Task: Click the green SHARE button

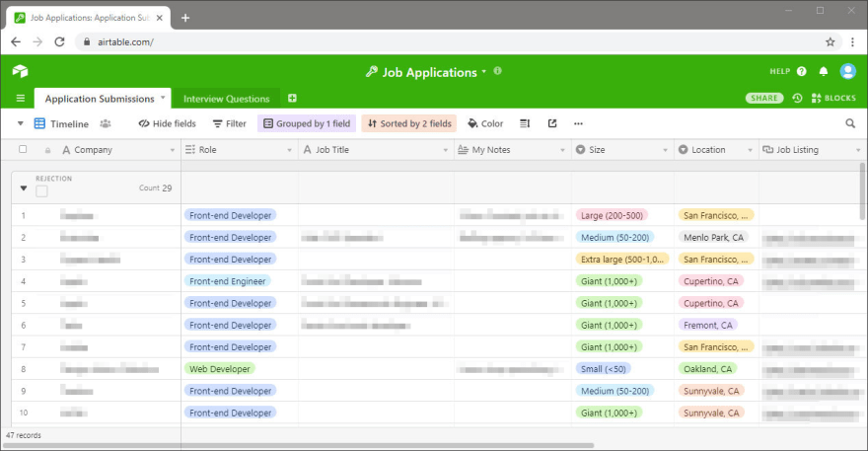Action: [x=764, y=98]
